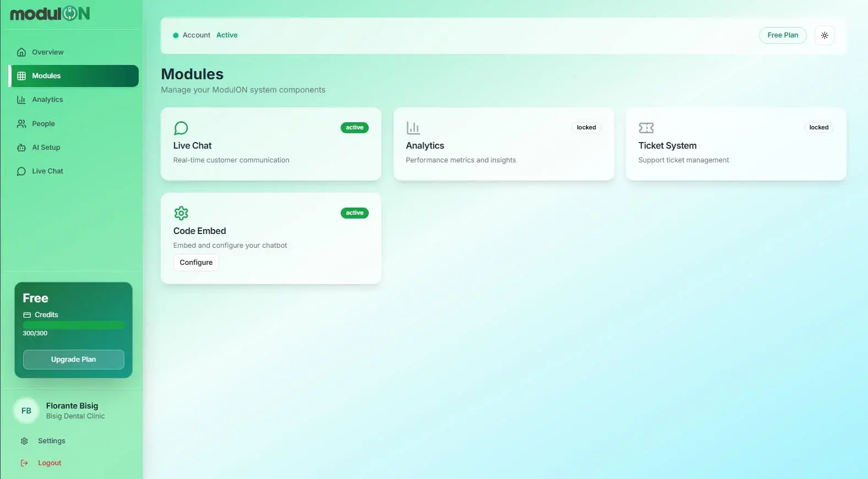Click the Free plan title in sidebar card
The width and height of the screenshot is (868, 479).
36,298
